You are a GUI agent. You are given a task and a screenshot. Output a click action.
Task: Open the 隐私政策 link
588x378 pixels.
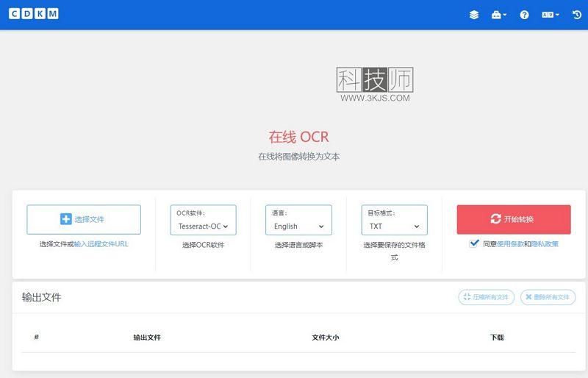(x=545, y=244)
